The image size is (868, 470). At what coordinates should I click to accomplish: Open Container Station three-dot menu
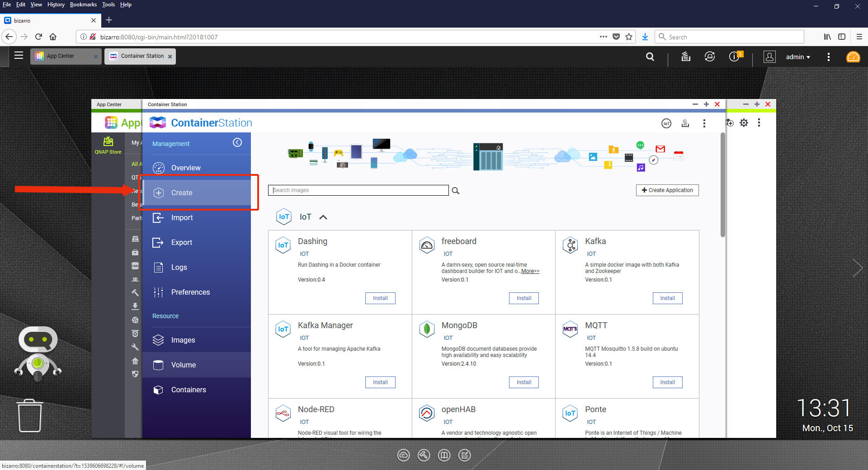pyautogui.click(x=704, y=123)
